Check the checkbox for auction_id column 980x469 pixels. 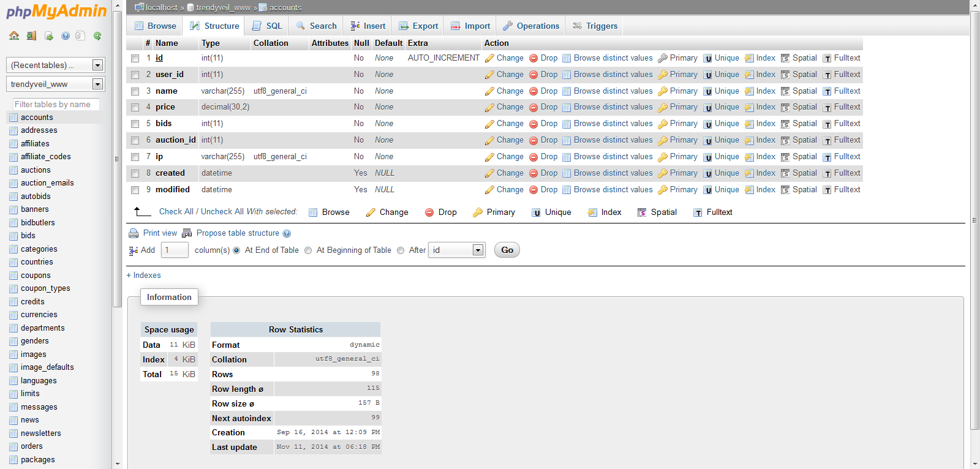click(x=135, y=140)
